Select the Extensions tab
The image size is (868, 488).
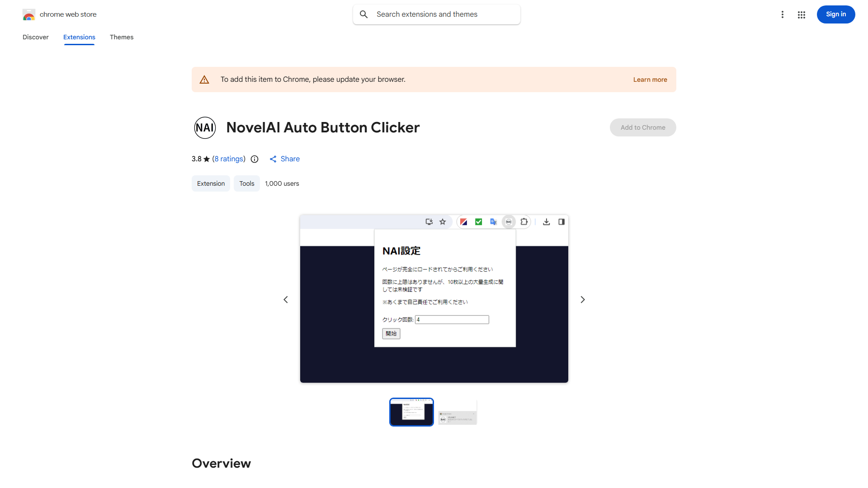79,37
